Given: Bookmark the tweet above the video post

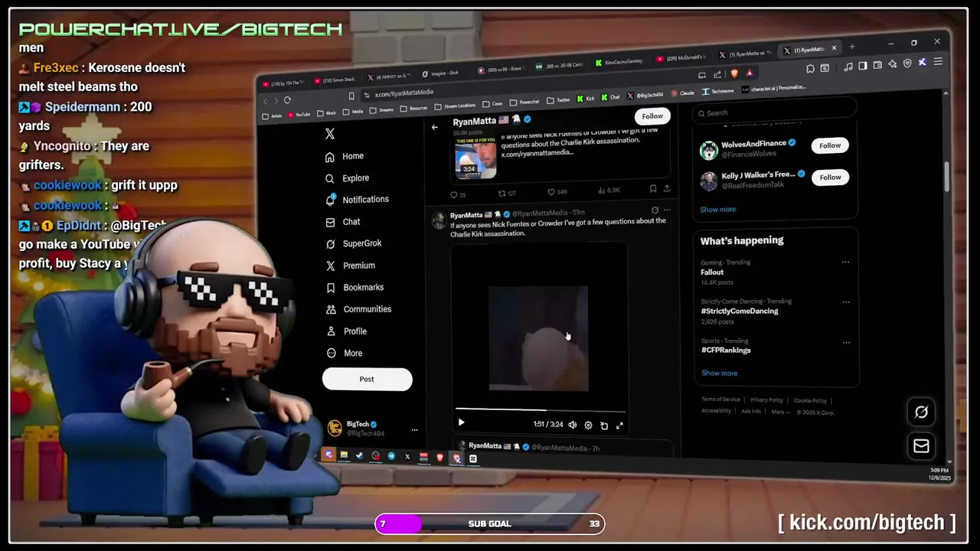Looking at the screenshot, I should click(652, 189).
